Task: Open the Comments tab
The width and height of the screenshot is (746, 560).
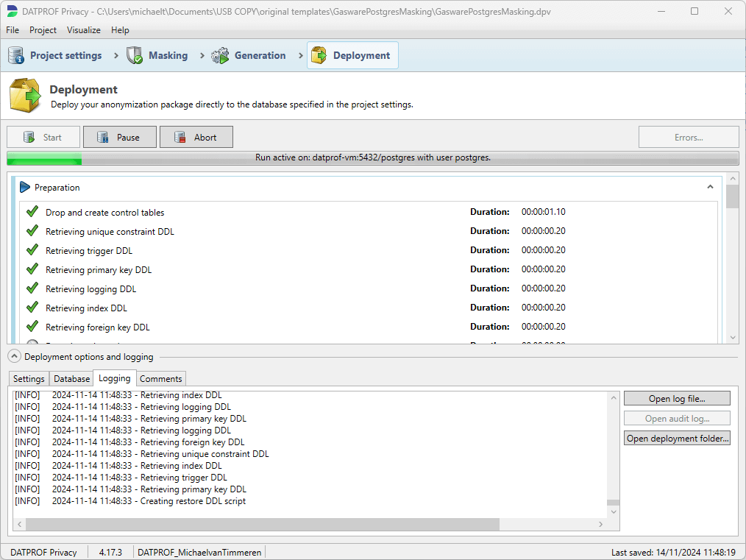Action: coord(160,379)
